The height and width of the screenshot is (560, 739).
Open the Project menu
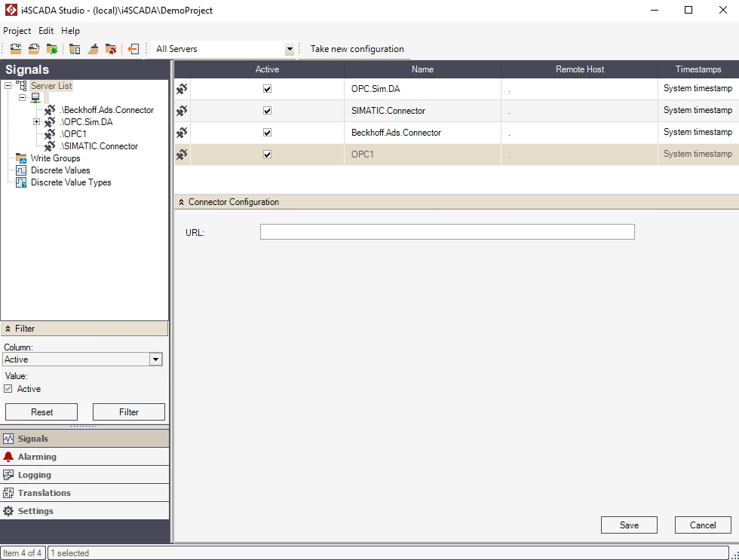(17, 31)
